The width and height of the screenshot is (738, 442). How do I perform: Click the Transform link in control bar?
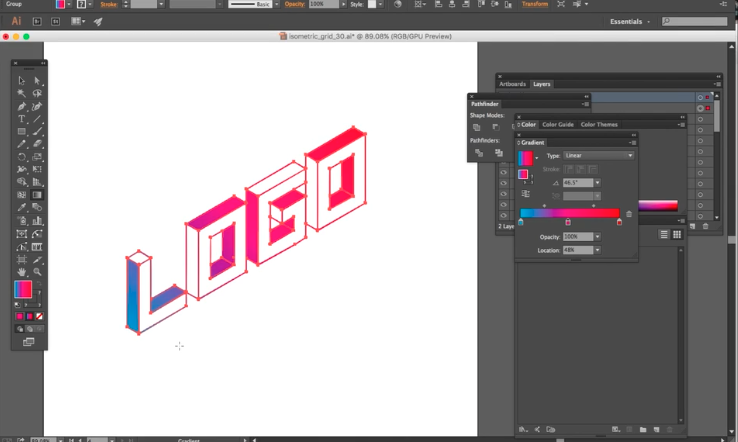[x=535, y=4]
